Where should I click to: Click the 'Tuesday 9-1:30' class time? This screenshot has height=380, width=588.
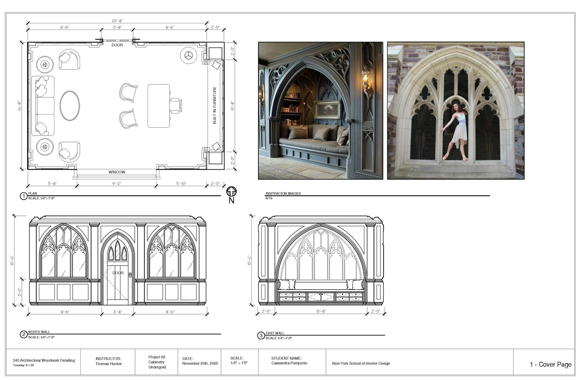[x=24, y=365]
